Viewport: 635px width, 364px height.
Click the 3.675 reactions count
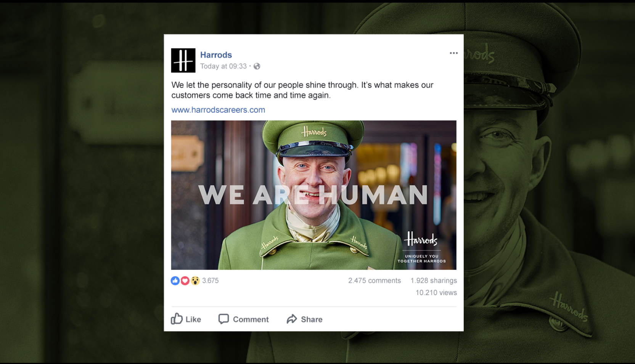pyautogui.click(x=211, y=281)
